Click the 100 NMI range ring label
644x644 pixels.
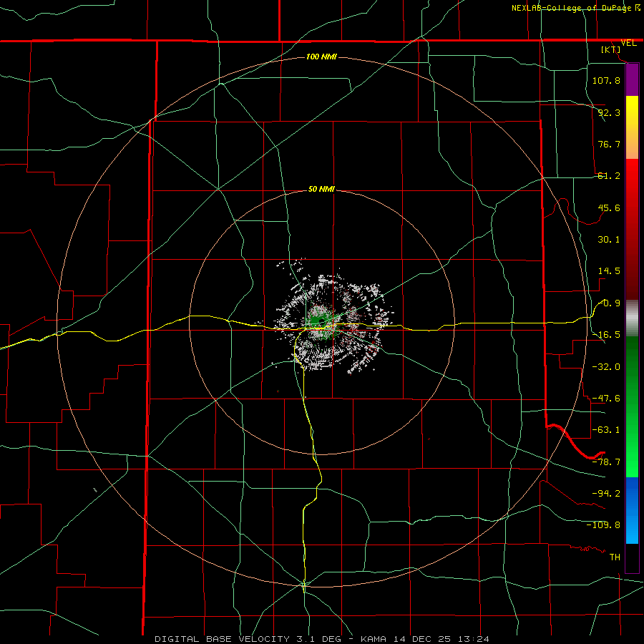pyautogui.click(x=321, y=57)
